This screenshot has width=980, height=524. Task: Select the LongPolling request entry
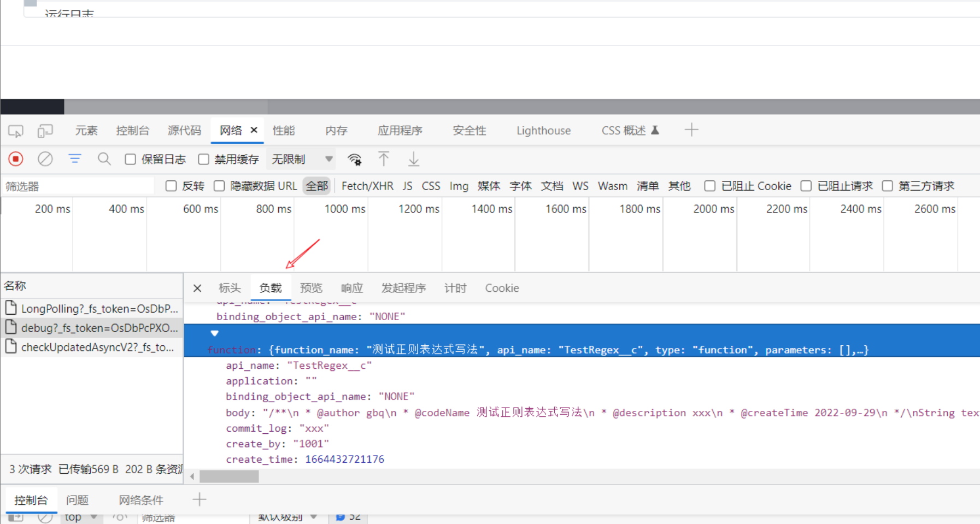99,309
